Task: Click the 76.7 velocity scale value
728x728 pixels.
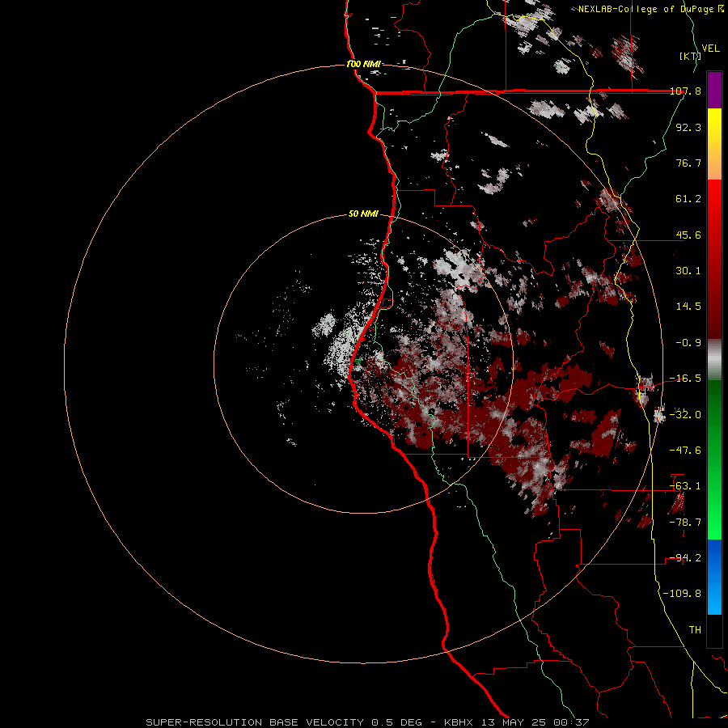Action: (x=688, y=163)
